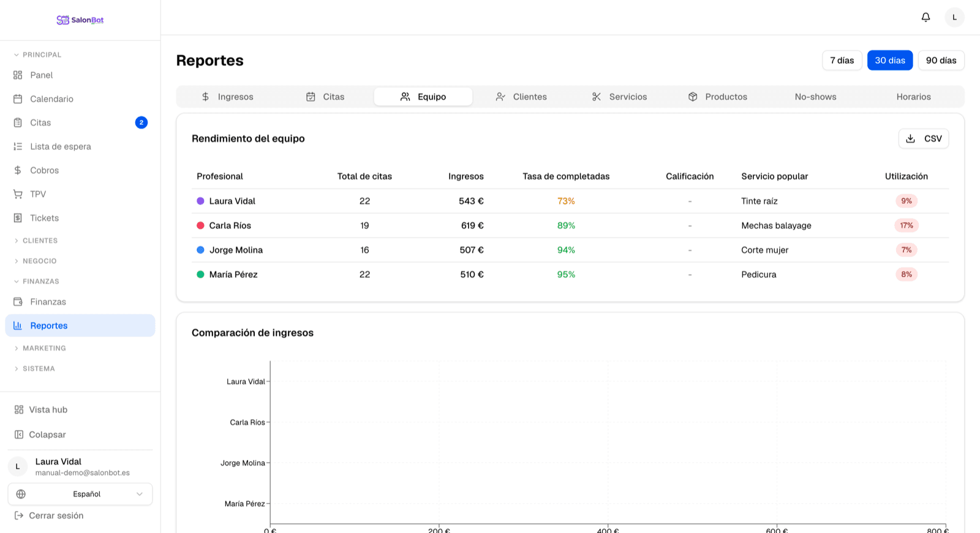Screen dimensions: 980x533
Task: Go to Calendario in sidebar
Action: 80,99
